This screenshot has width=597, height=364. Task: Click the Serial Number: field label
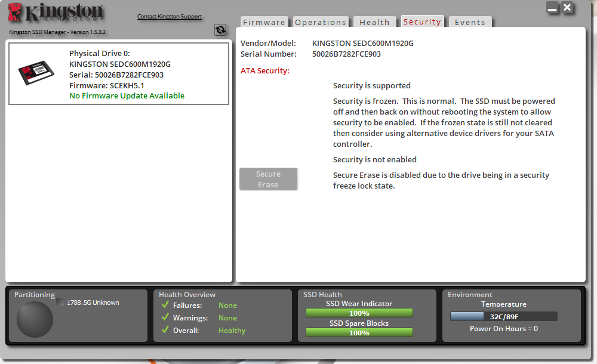[x=269, y=54]
